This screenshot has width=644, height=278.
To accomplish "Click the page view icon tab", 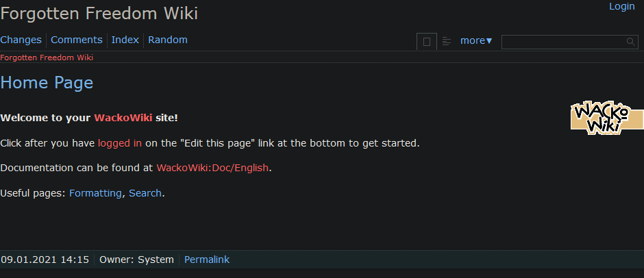I will (x=426, y=42).
